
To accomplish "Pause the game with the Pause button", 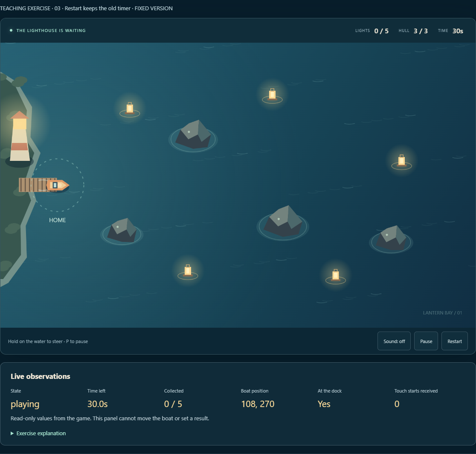I will (426, 341).
